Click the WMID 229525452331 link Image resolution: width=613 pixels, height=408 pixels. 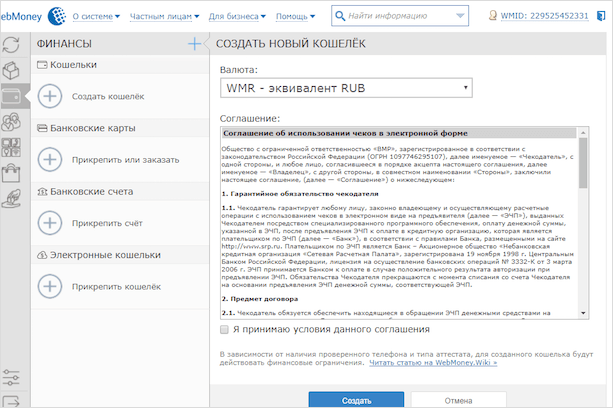click(x=544, y=16)
